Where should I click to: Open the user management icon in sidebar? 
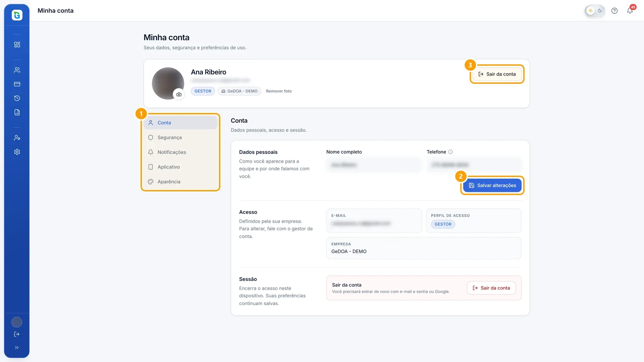tap(17, 138)
